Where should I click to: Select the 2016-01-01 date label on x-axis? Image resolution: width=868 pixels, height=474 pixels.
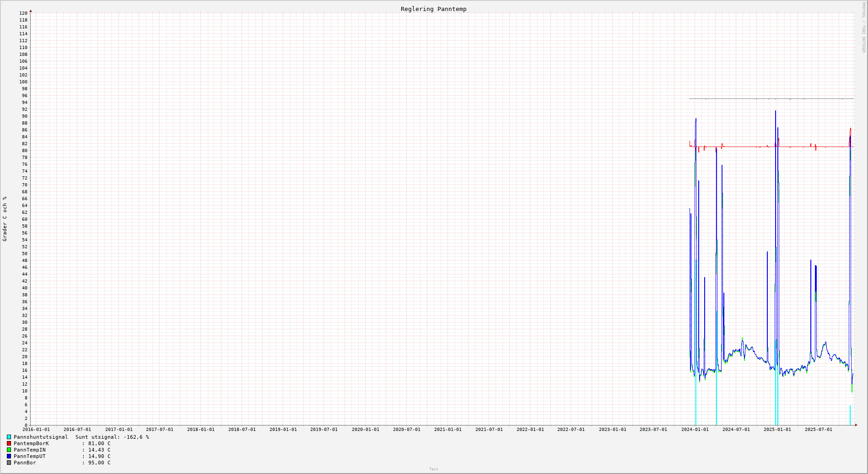tap(36, 430)
